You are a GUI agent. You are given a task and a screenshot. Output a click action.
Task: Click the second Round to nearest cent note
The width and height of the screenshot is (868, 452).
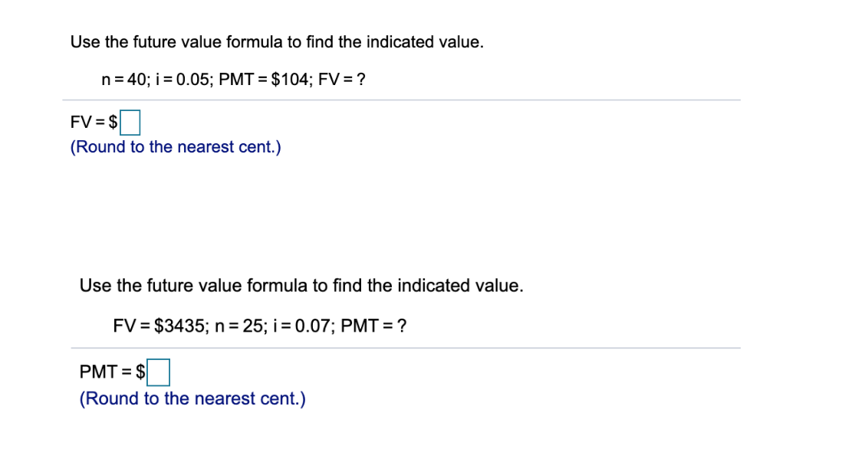[191, 398]
